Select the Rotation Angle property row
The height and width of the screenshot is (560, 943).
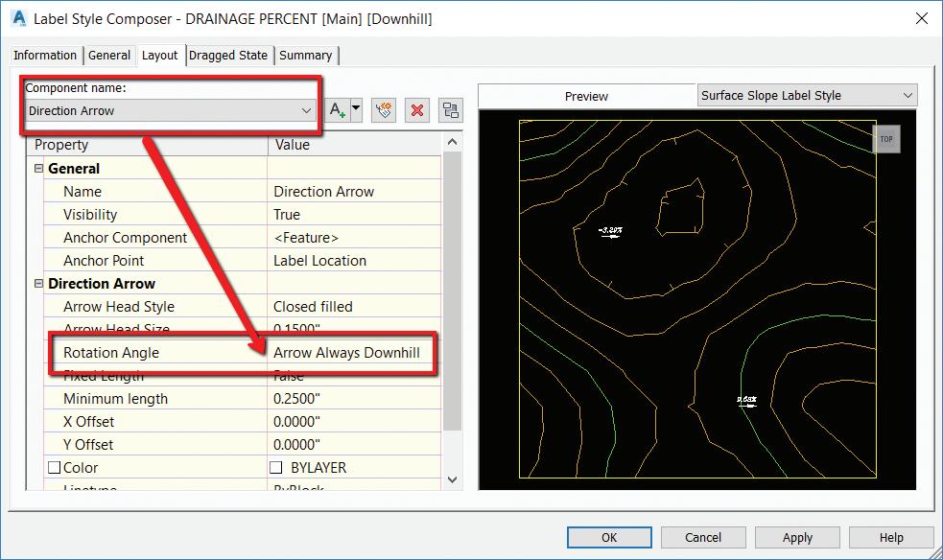coord(243,353)
